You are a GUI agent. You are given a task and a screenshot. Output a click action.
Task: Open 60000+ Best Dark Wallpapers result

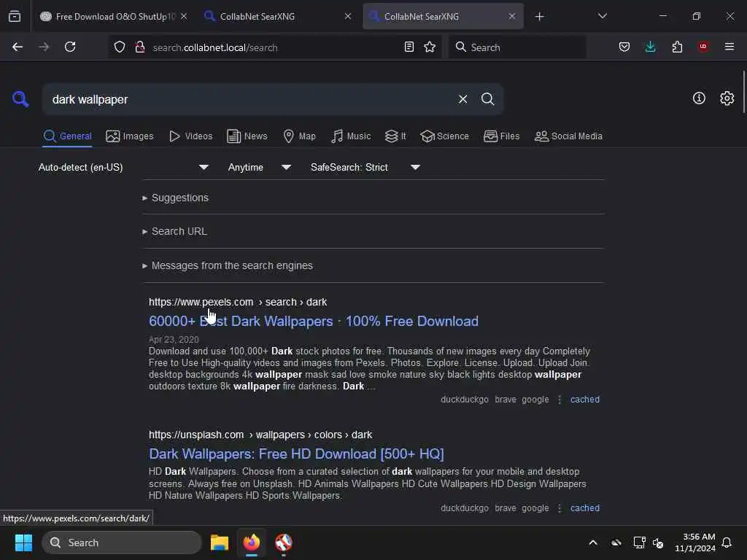coord(314,321)
